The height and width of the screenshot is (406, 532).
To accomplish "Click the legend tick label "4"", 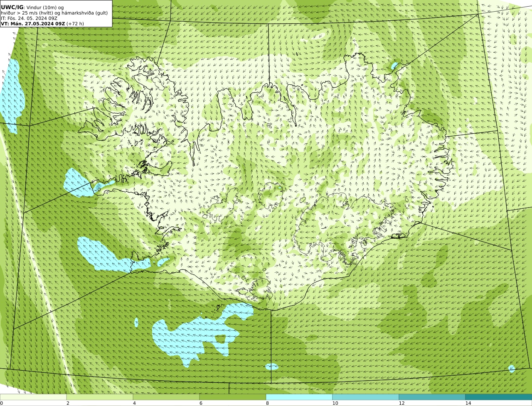I will click(134, 403).
